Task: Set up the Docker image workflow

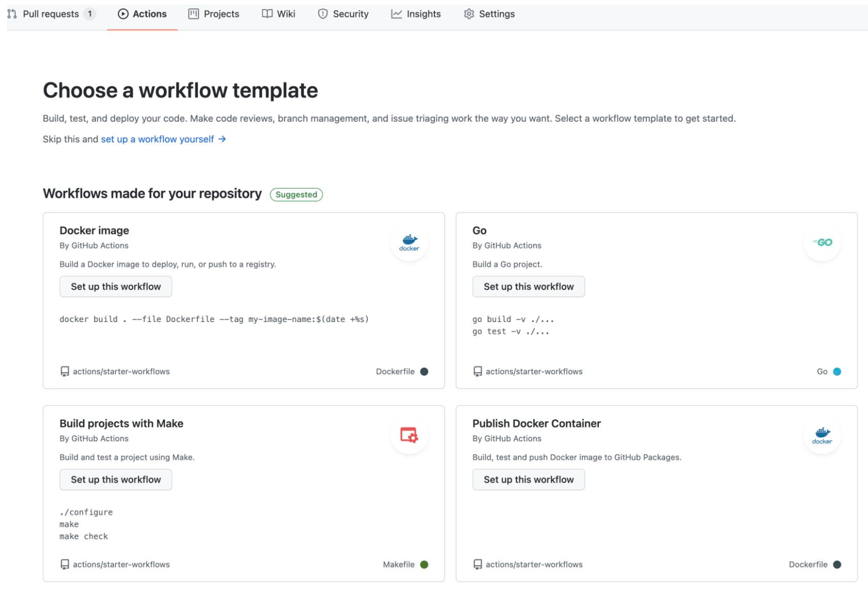Action: 116,286
